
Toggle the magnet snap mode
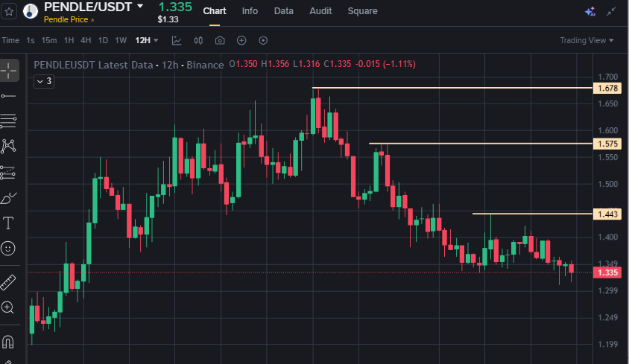click(8, 342)
